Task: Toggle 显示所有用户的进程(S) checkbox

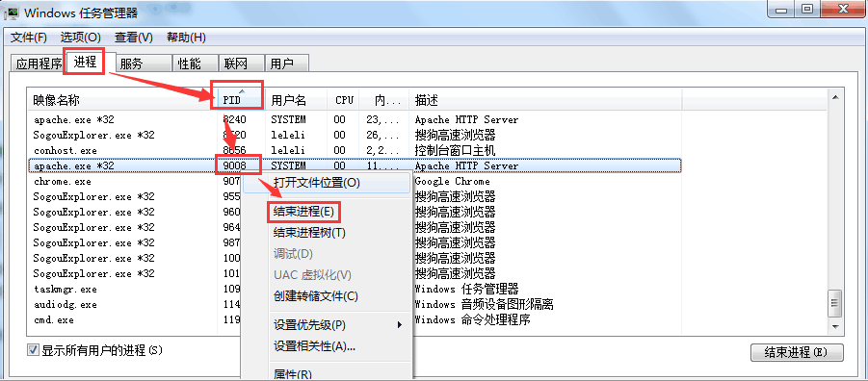Action: (33, 350)
